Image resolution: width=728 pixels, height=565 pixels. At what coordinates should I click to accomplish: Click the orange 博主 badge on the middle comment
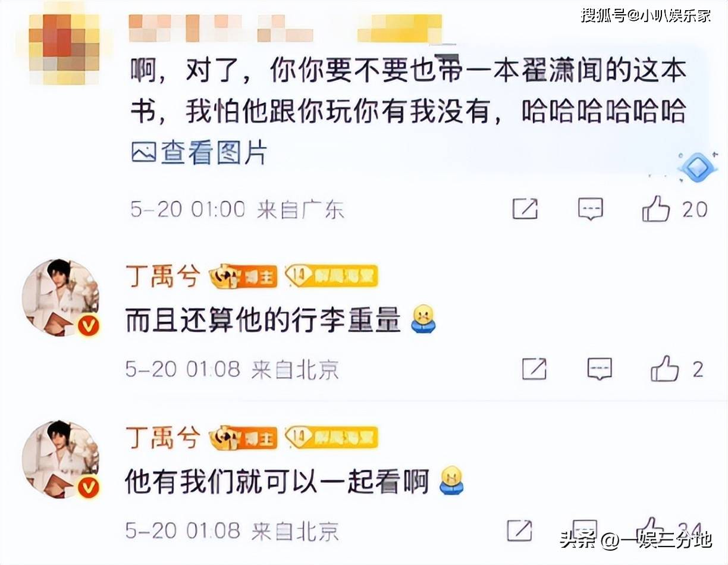point(243,277)
